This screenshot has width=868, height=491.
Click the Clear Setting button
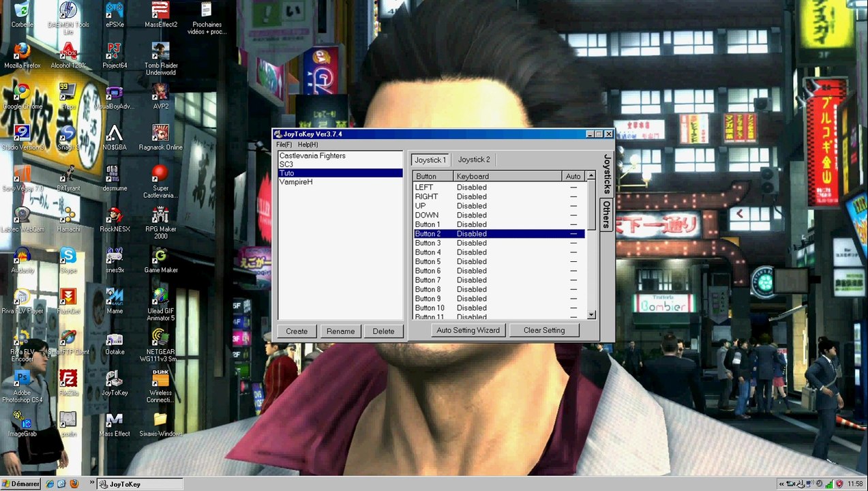544,330
